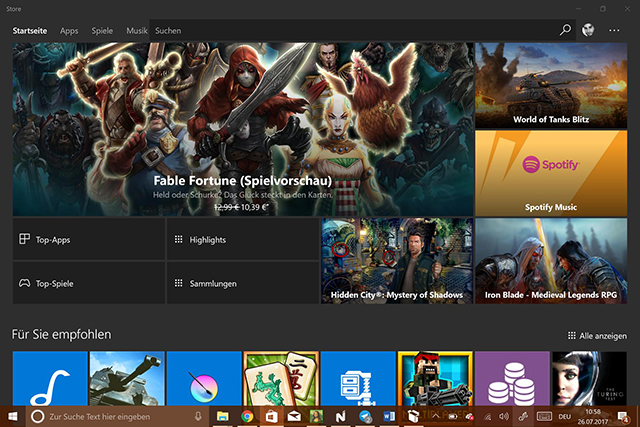Viewport: 640px width, 427px height.
Task: Open the pixel soldier game tile
Action: pos(435,378)
